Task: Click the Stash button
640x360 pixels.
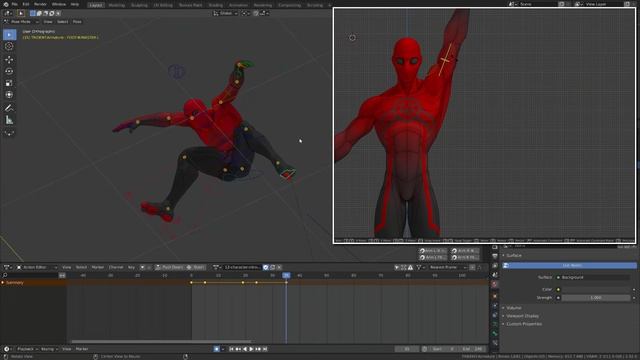Action: coord(196,267)
